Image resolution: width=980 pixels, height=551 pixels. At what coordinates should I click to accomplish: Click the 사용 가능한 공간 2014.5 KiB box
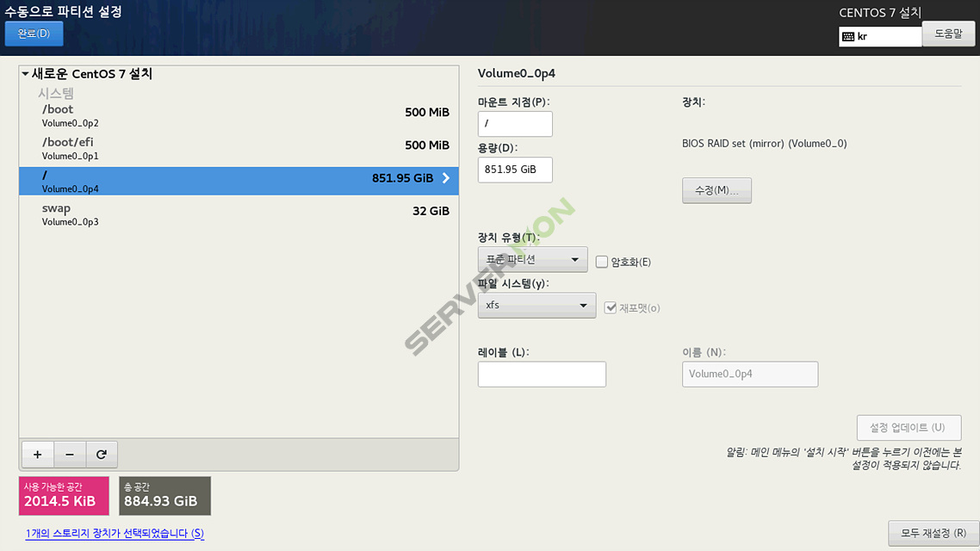pos(64,496)
